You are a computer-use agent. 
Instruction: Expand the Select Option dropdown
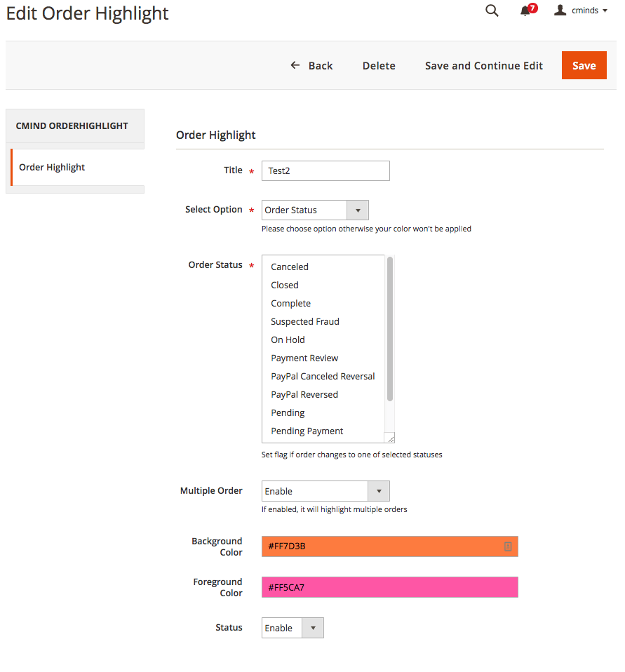click(x=315, y=210)
